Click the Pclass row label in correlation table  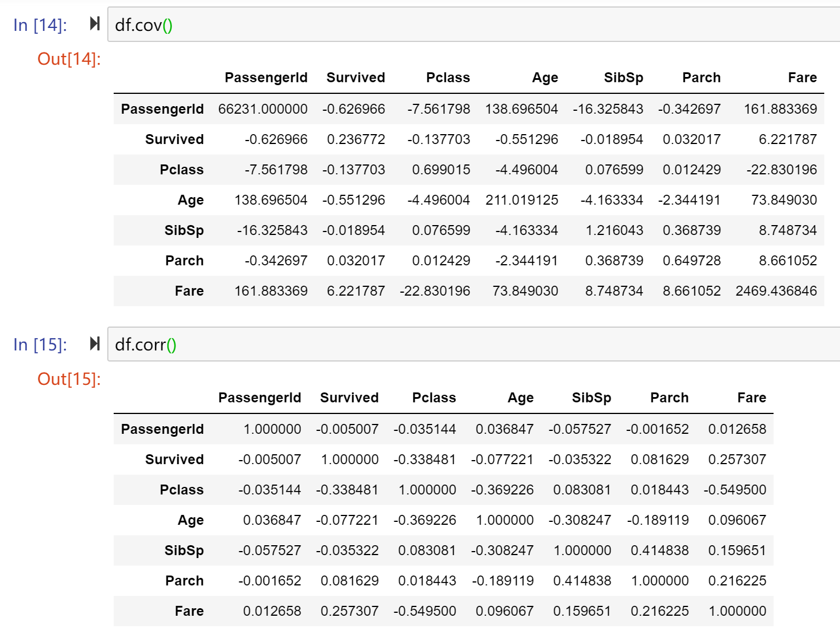pos(182,490)
